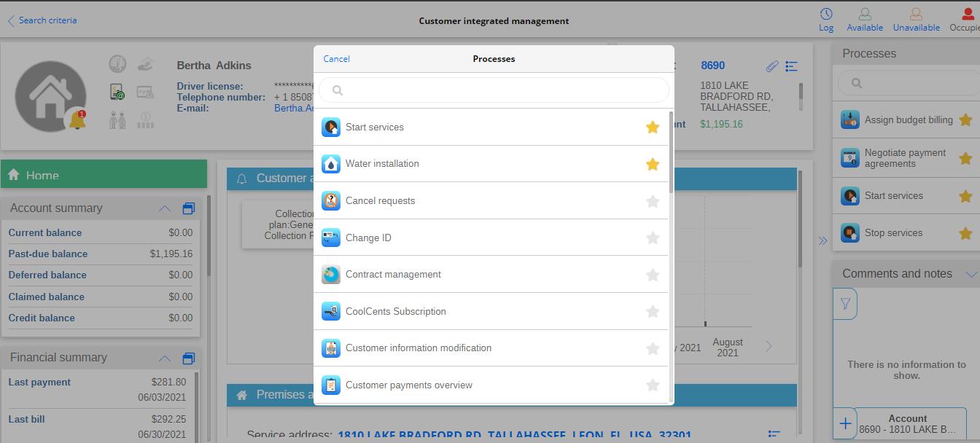Click the sidebar Processes search field
The height and width of the screenshot is (443, 980).
tap(909, 83)
